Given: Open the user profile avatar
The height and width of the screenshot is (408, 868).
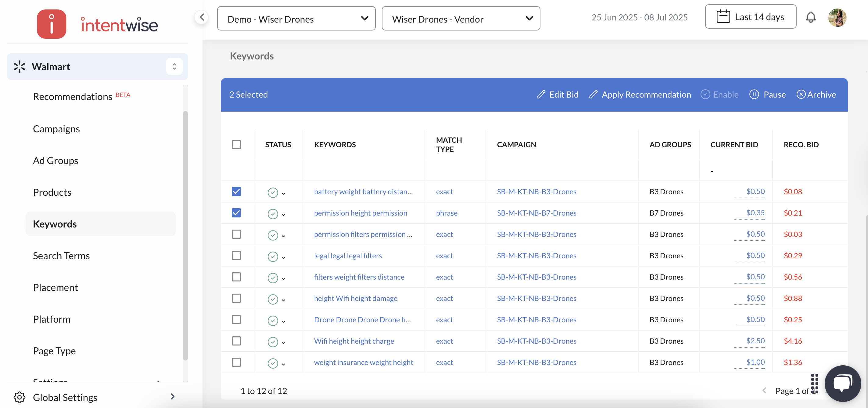Looking at the screenshot, I should 837,17.
